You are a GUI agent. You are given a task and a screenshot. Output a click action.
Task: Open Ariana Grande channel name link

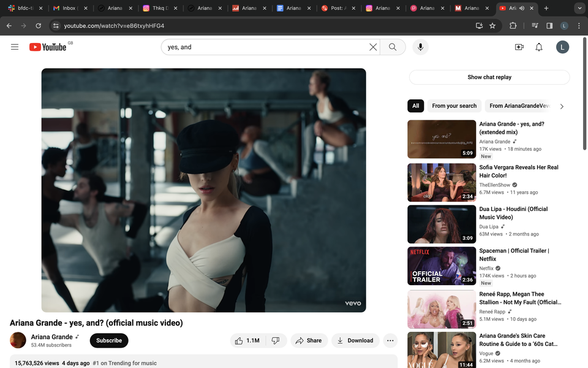[x=51, y=337]
